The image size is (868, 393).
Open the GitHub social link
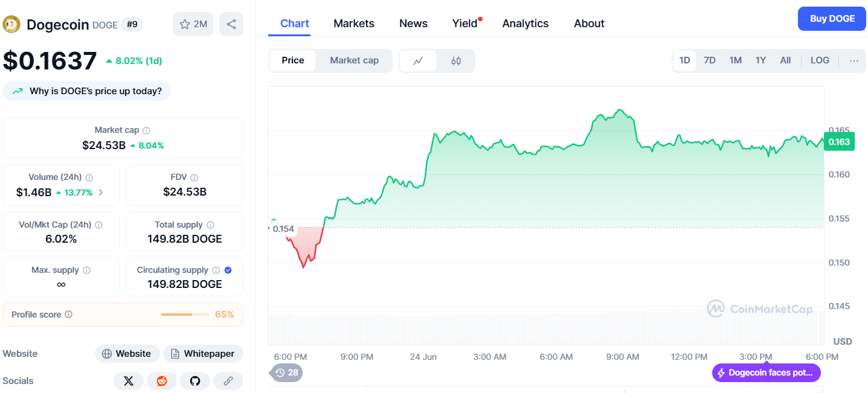coord(194,381)
